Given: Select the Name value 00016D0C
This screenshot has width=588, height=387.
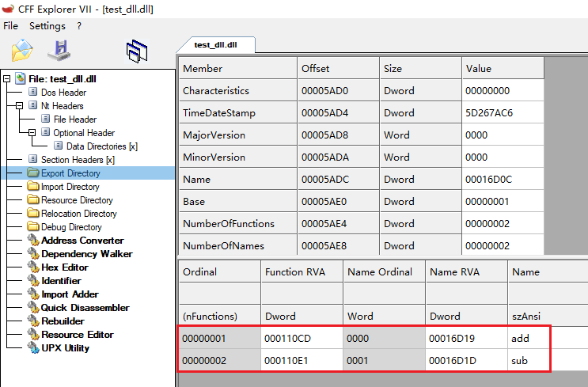Looking at the screenshot, I should [503, 179].
